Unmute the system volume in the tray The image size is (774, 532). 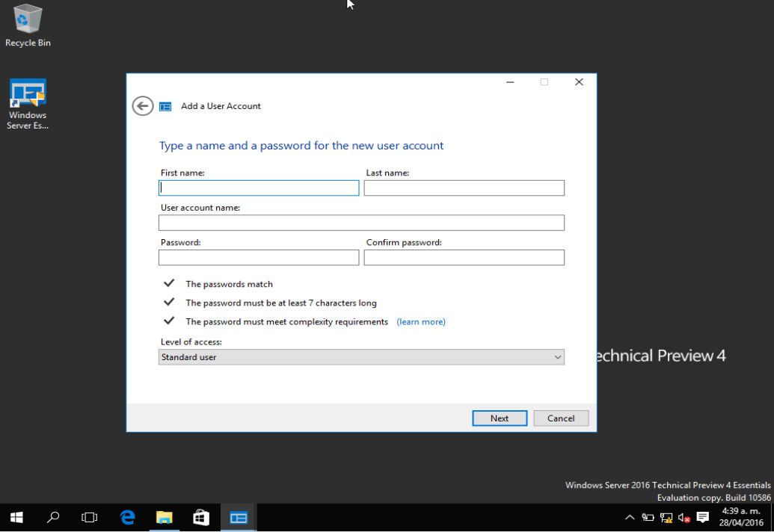click(x=683, y=517)
